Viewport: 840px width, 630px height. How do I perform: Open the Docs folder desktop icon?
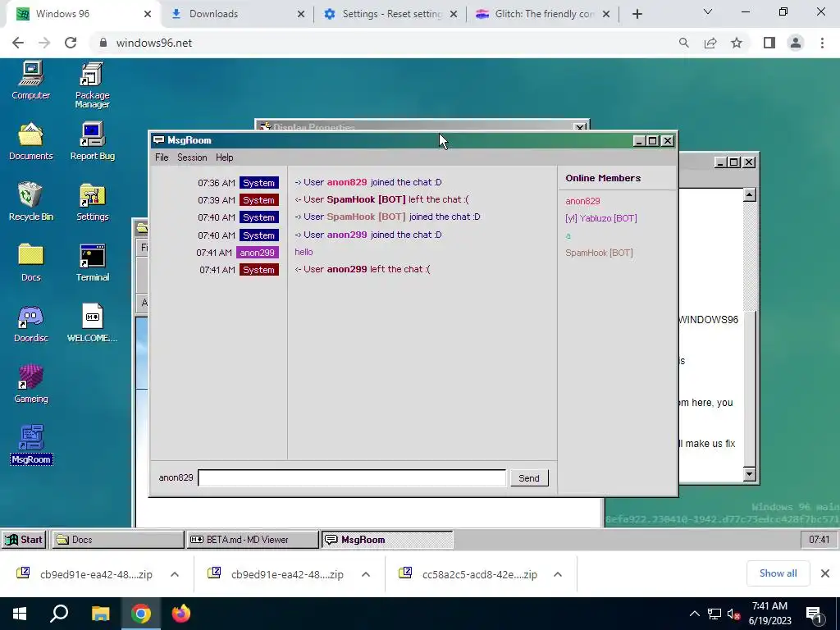pos(30,262)
